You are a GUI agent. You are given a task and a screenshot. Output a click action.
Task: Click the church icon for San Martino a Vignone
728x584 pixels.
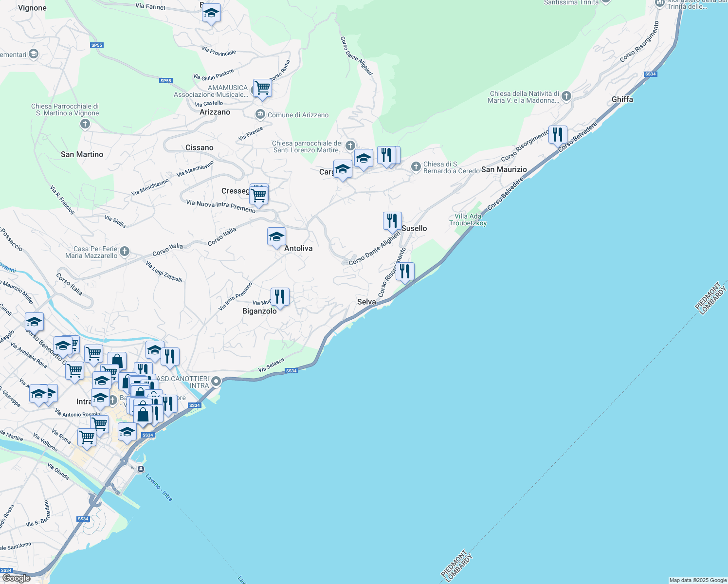click(85, 124)
